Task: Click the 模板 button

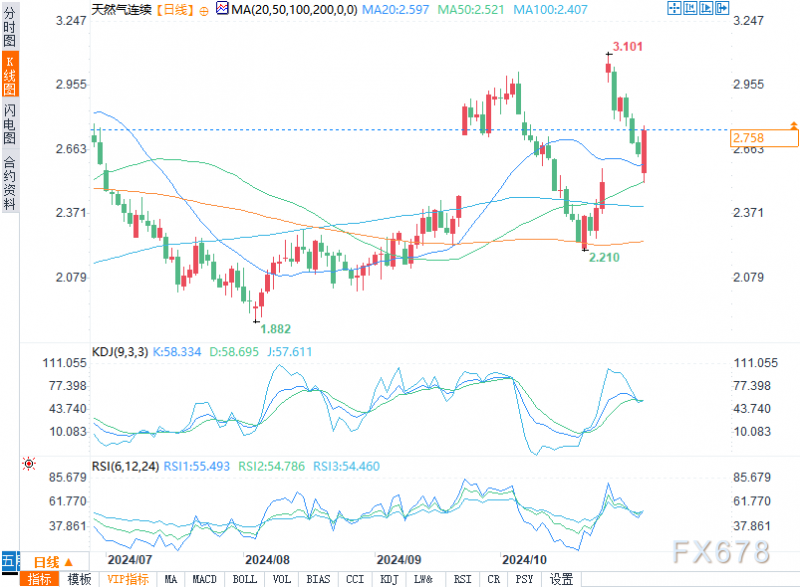Action: (80, 579)
